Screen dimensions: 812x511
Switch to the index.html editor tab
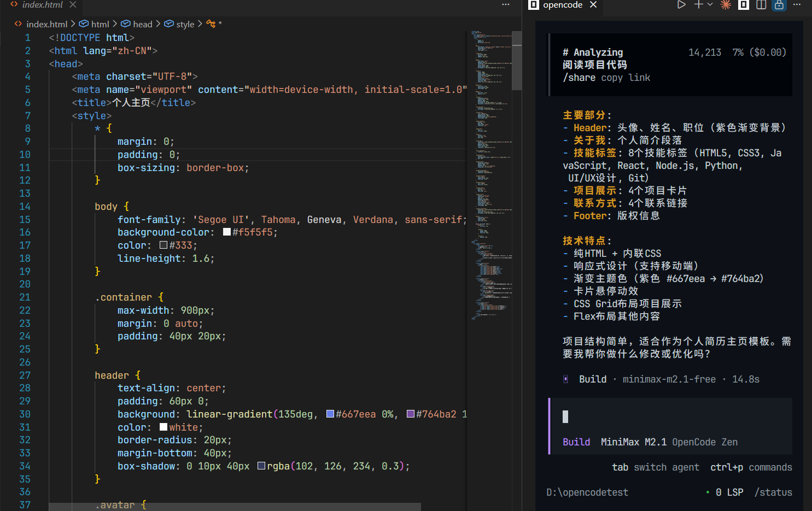[x=42, y=3]
